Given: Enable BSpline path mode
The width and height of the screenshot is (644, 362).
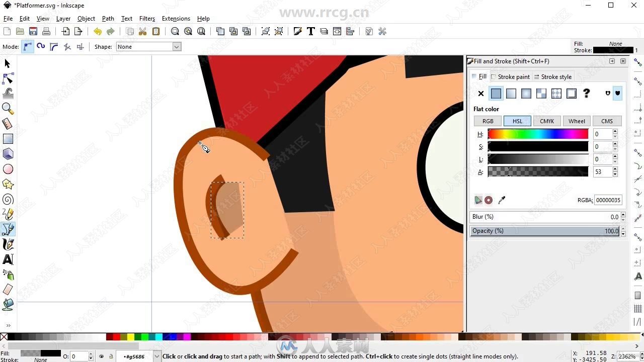Looking at the screenshot, I should coord(54,47).
